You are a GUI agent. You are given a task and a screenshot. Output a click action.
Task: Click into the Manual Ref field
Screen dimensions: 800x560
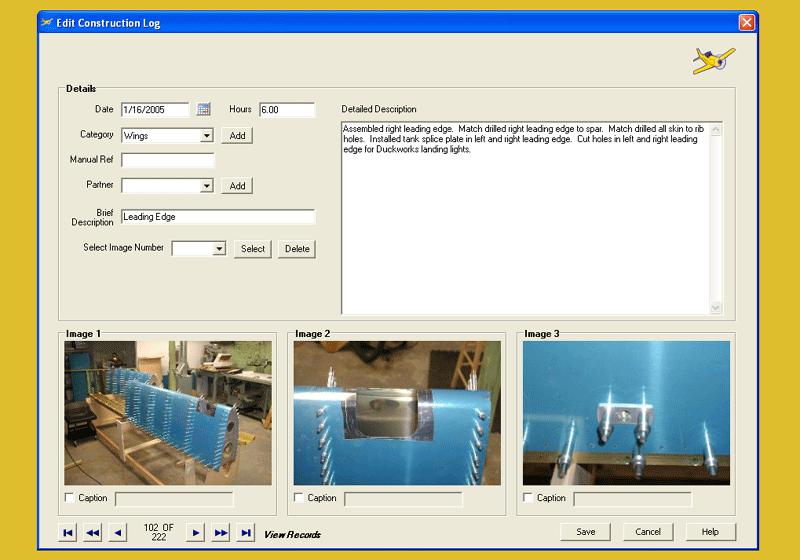tap(168, 160)
